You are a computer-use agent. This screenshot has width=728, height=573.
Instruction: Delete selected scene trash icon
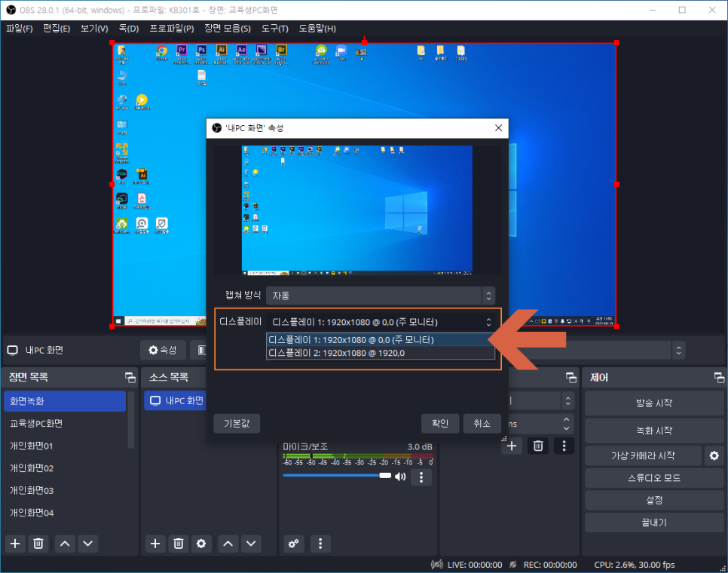pyautogui.click(x=38, y=544)
